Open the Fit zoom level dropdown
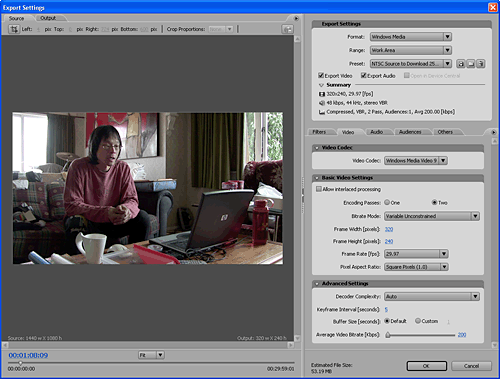500x379 pixels. pyautogui.click(x=151, y=355)
